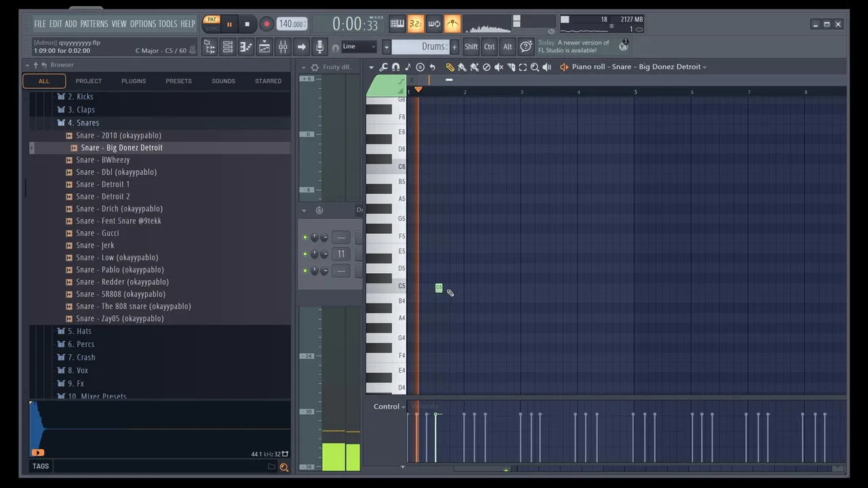Screen dimensions: 868x488
Task: Open browser options menu arrow
Action: (27, 65)
